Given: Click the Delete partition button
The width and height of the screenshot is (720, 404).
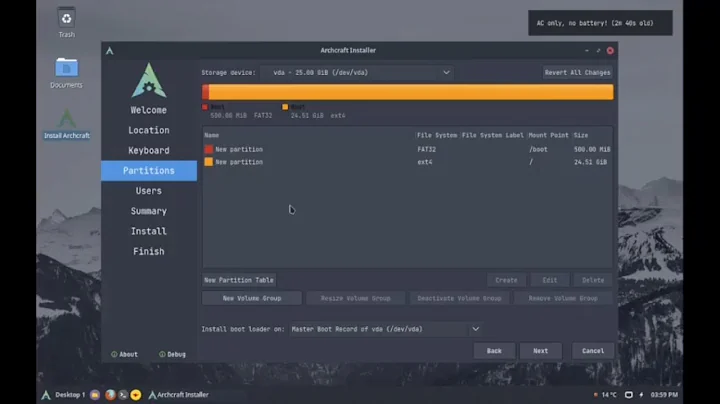Looking at the screenshot, I should tap(593, 280).
